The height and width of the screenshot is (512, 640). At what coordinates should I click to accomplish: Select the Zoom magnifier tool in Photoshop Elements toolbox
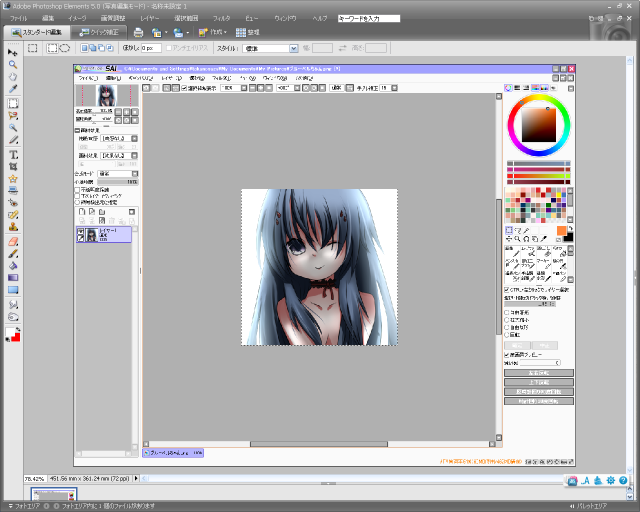tap(13, 65)
